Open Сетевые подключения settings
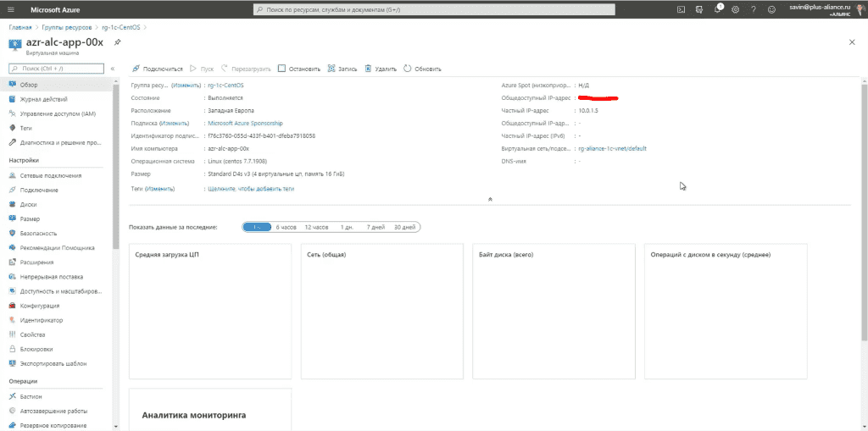The height and width of the screenshot is (431, 868). click(x=55, y=175)
